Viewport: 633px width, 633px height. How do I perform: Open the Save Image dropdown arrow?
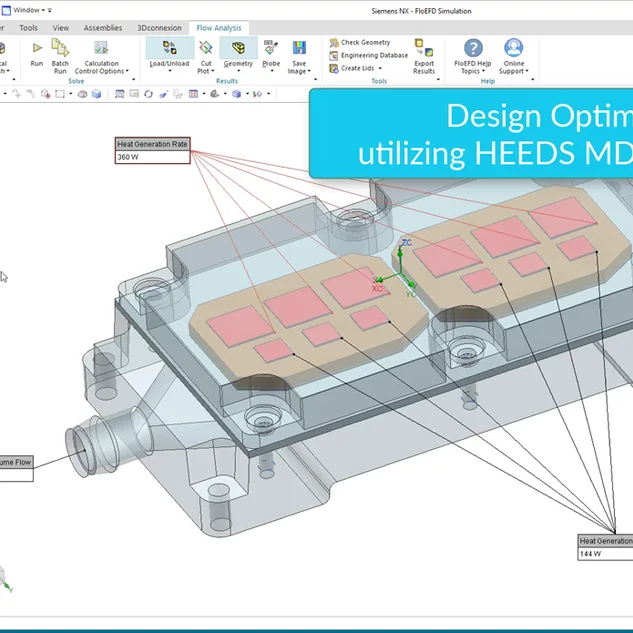coord(309,71)
